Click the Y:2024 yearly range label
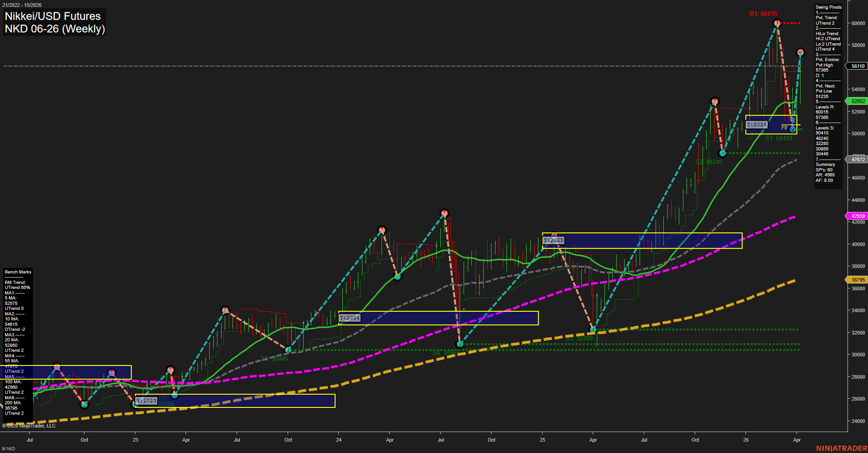 (350, 318)
